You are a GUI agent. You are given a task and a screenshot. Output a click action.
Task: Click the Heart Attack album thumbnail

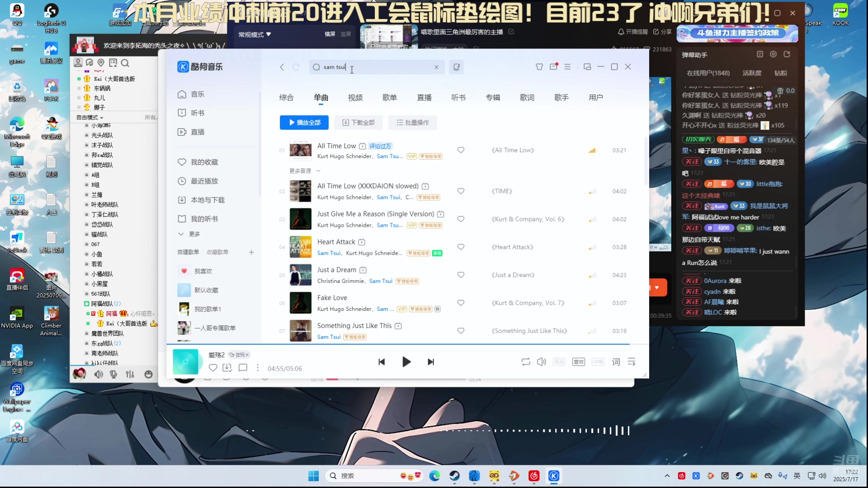[x=300, y=247]
